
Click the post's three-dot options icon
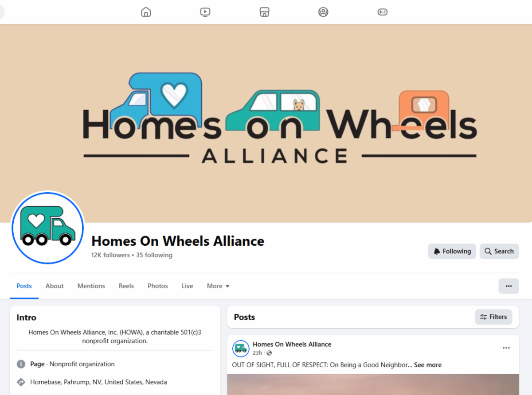point(506,348)
